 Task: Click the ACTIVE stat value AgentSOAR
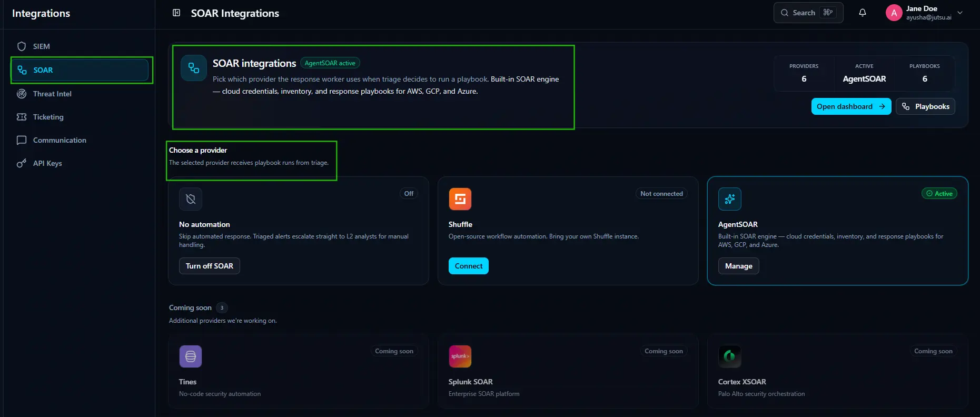pyautogui.click(x=864, y=79)
